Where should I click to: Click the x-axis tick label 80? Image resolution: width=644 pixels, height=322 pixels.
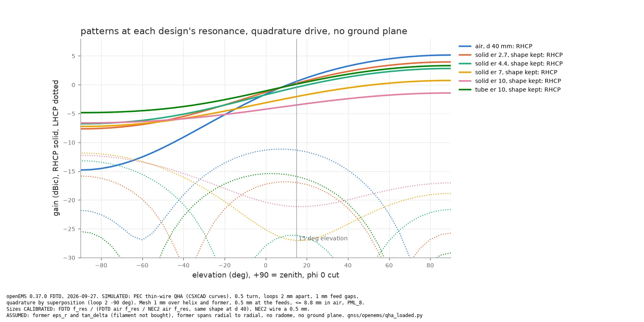430,265
